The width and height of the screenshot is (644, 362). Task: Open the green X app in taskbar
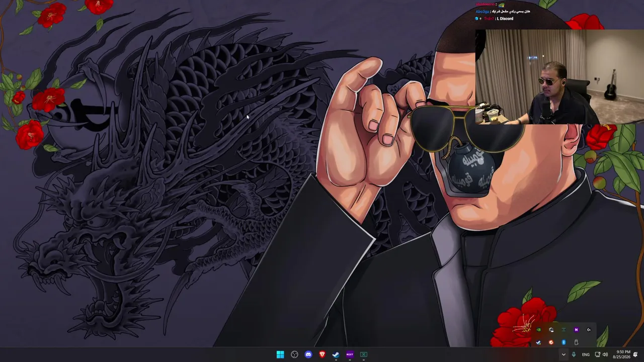tap(364, 354)
